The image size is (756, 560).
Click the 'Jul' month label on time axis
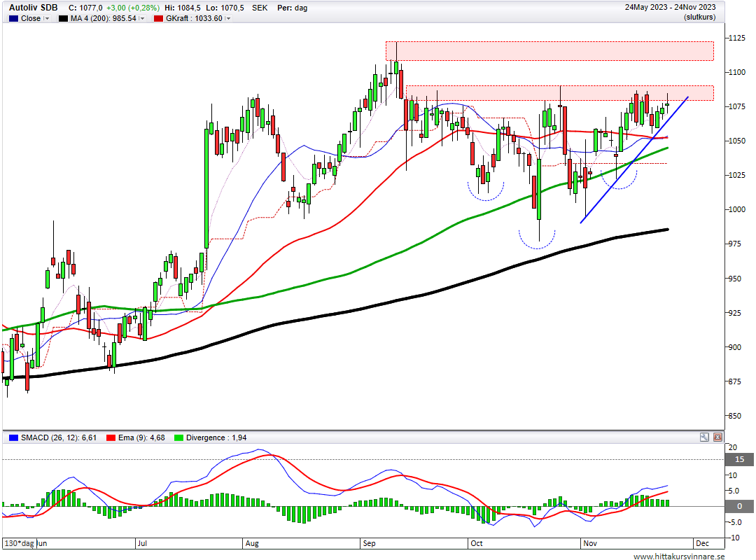142,543
